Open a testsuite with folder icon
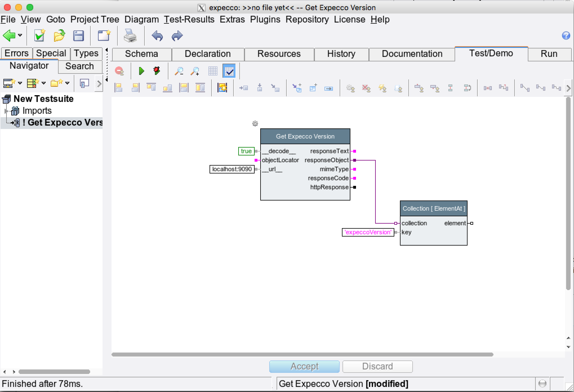 click(x=59, y=36)
